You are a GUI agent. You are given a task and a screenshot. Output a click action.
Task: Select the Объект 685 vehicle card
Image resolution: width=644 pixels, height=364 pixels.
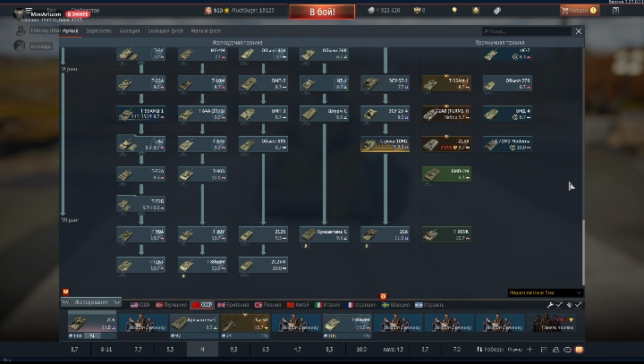263,144
